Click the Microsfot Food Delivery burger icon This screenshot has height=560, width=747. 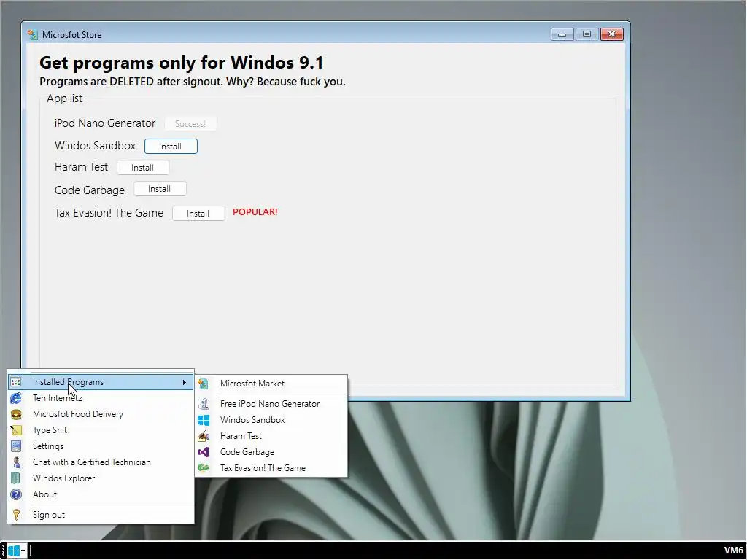click(x=16, y=414)
